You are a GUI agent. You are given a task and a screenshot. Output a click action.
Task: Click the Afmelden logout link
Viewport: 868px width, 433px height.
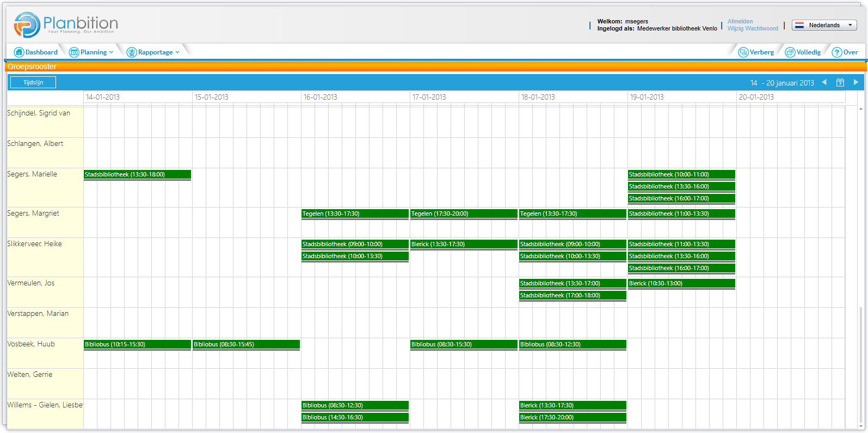740,22
